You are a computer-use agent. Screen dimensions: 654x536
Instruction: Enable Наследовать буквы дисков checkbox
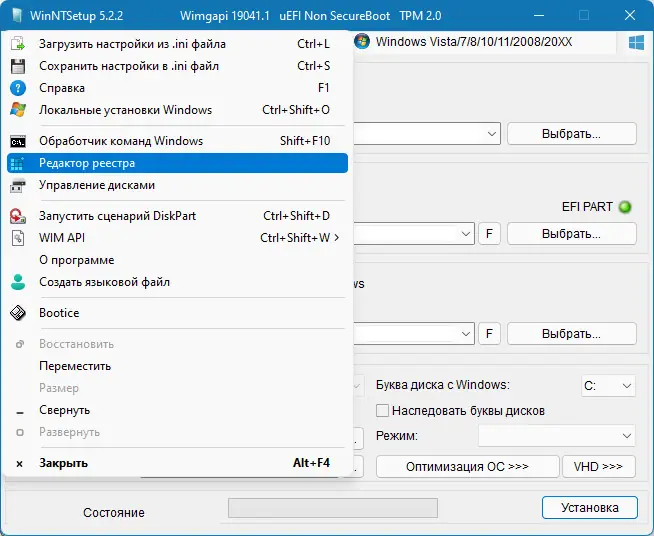(x=382, y=411)
